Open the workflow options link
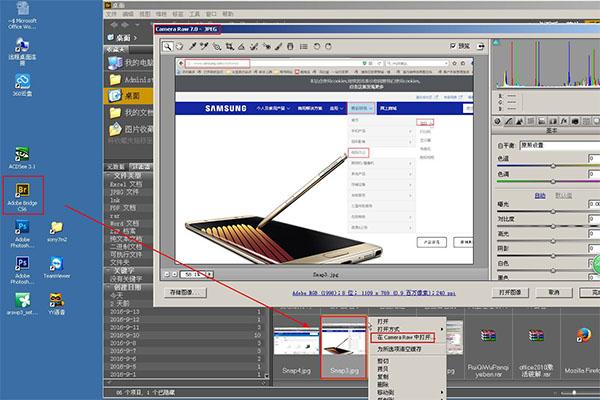600x400 pixels. [x=374, y=293]
